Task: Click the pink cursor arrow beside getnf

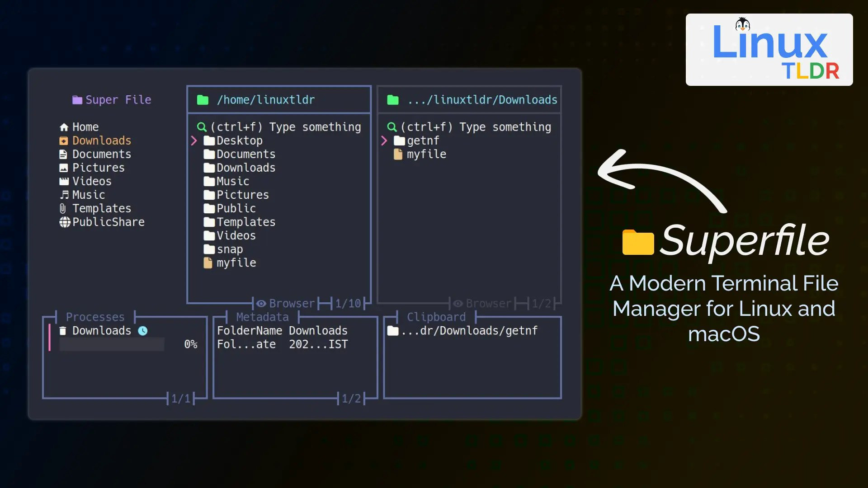Action: tap(384, 141)
